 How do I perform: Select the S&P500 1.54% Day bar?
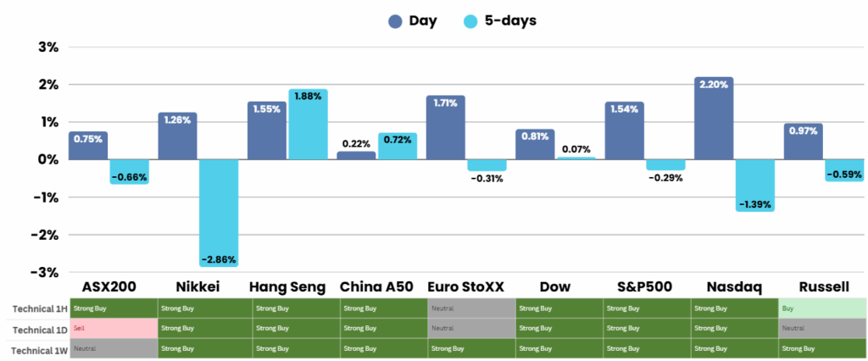point(623,131)
